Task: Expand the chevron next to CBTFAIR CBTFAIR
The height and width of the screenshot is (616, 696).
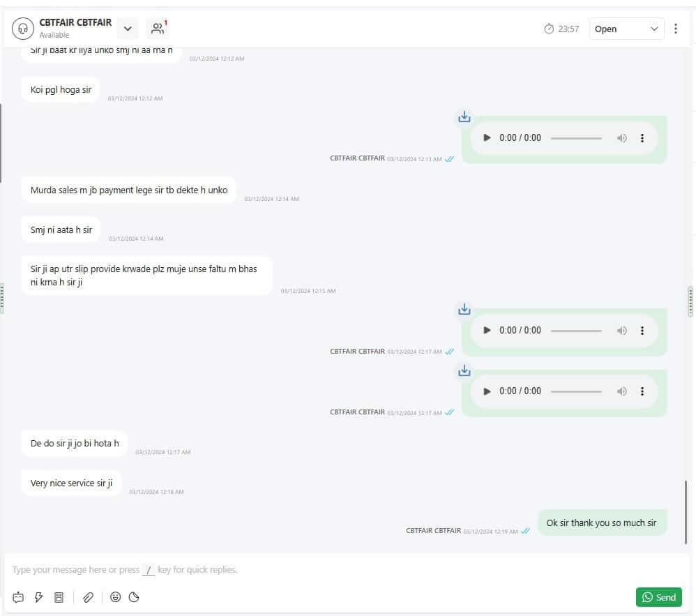Action: pyautogui.click(x=128, y=29)
